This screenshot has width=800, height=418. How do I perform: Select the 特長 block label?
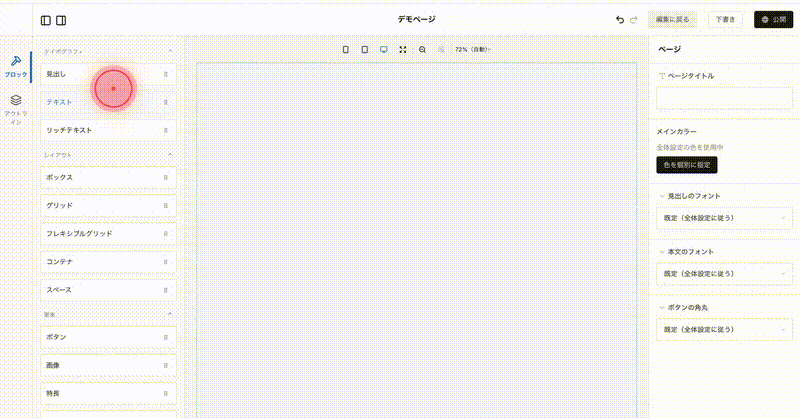click(53, 393)
